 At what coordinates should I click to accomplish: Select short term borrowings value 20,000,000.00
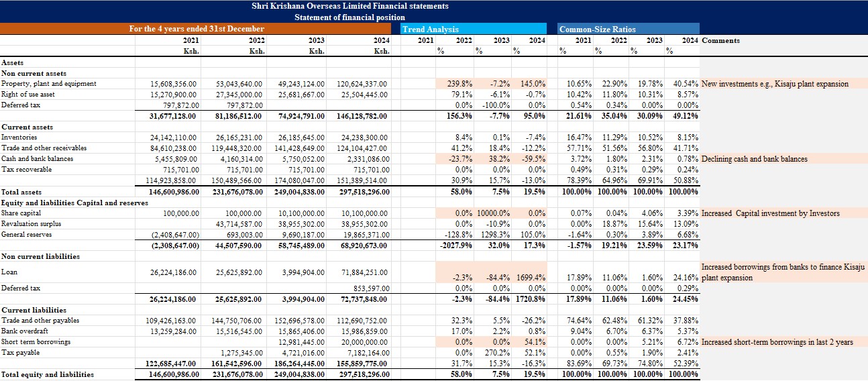[364, 342]
